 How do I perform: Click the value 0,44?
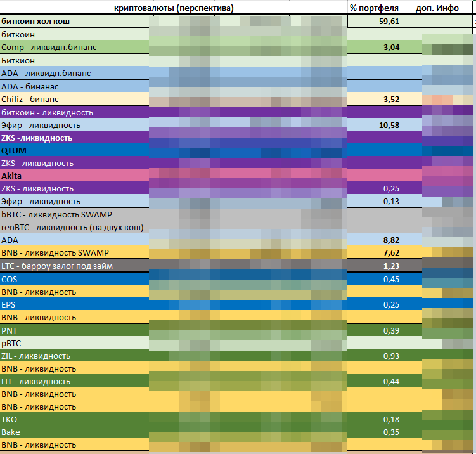(391, 382)
